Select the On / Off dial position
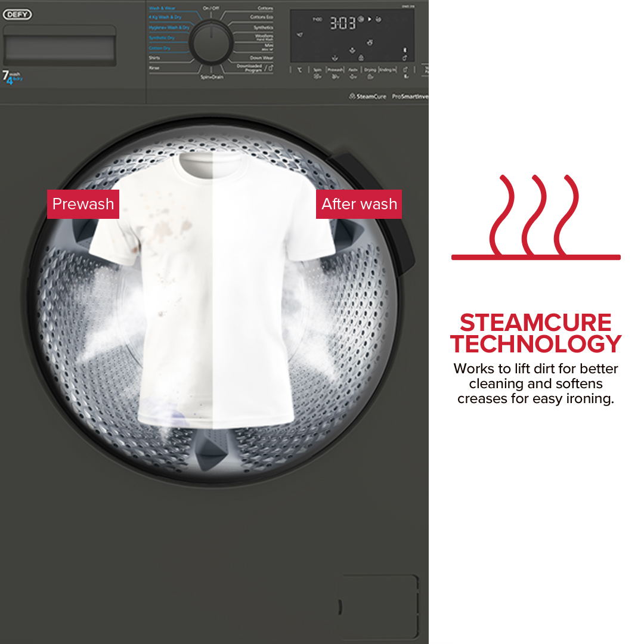Screen dimensions: 644x644 210,8
